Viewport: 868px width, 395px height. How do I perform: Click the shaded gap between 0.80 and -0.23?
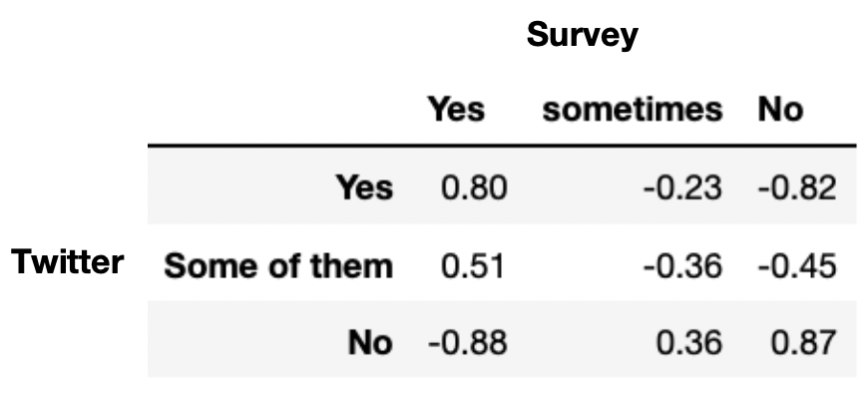point(575,188)
